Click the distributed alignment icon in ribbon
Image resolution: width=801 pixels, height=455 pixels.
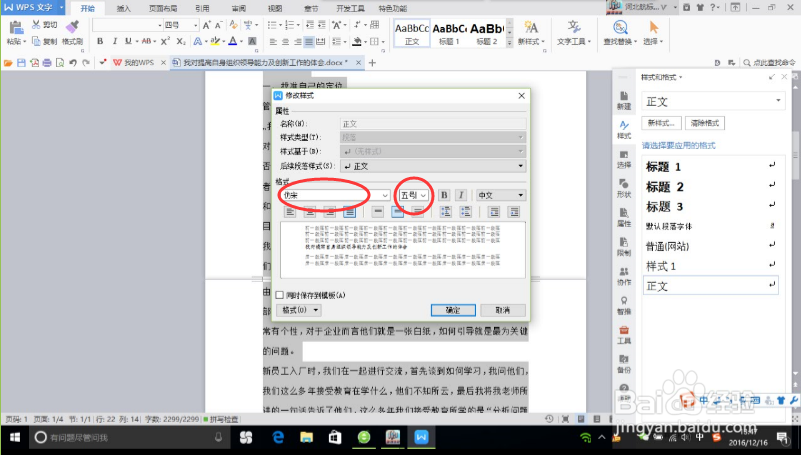tap(321, 41)
